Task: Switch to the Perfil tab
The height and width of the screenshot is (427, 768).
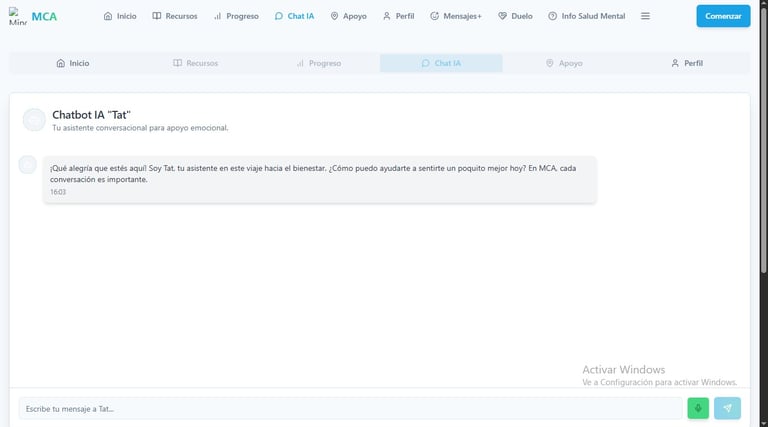Action: [687, 63]
